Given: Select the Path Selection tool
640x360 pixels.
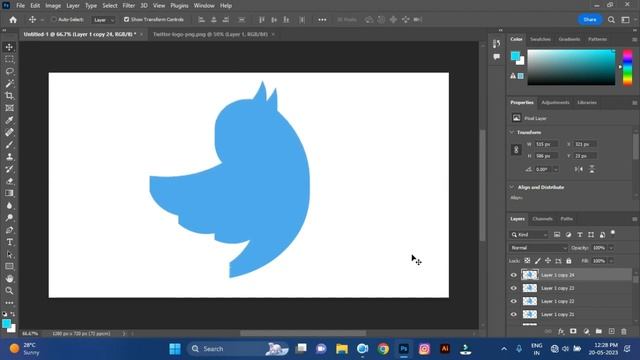Looking at the screenshot, I should [9, 254].
